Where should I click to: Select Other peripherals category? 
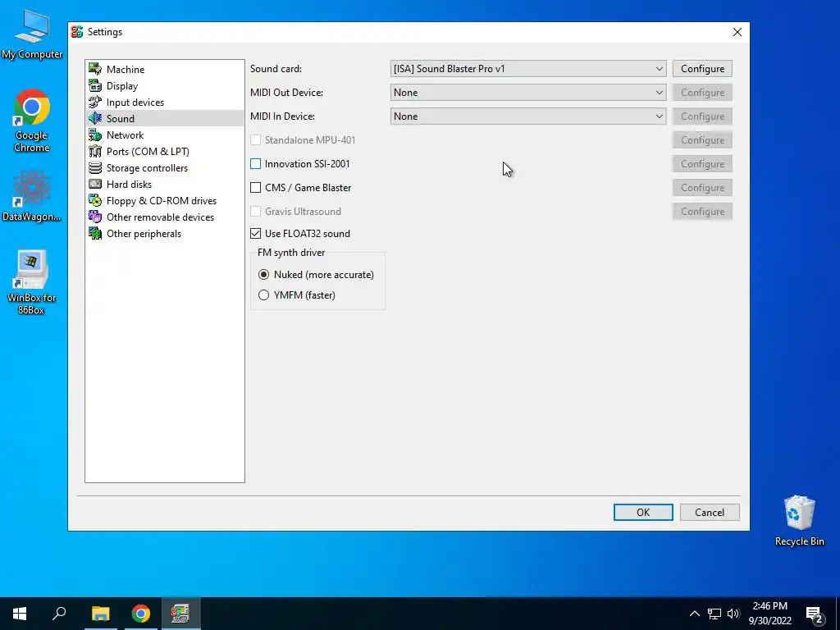(164, 234)
